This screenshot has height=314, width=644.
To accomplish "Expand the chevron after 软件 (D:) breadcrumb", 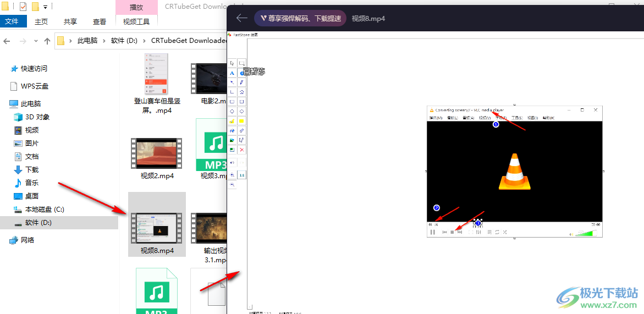I will coord(145,41).
